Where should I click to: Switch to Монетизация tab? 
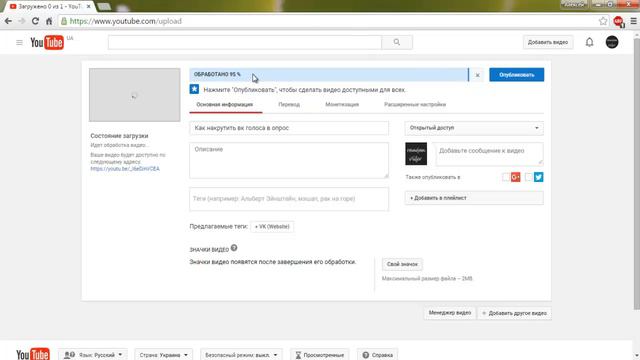coord(342,105)
